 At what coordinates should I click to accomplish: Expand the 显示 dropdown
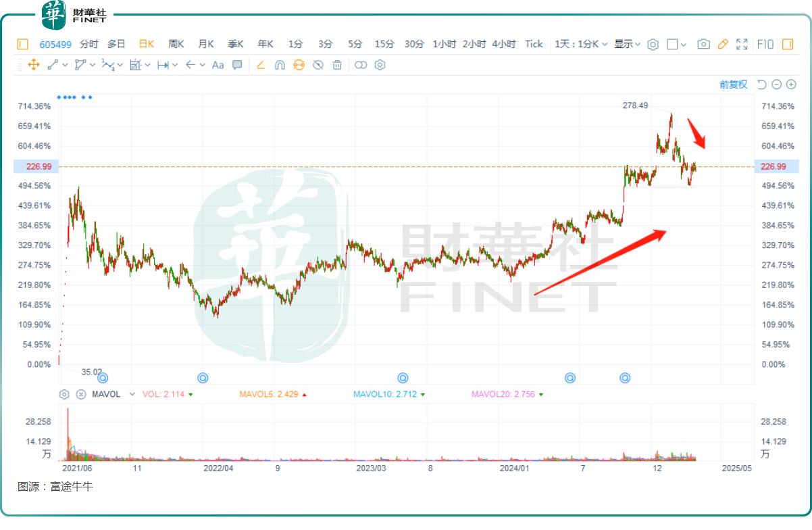tap(627, 44)
